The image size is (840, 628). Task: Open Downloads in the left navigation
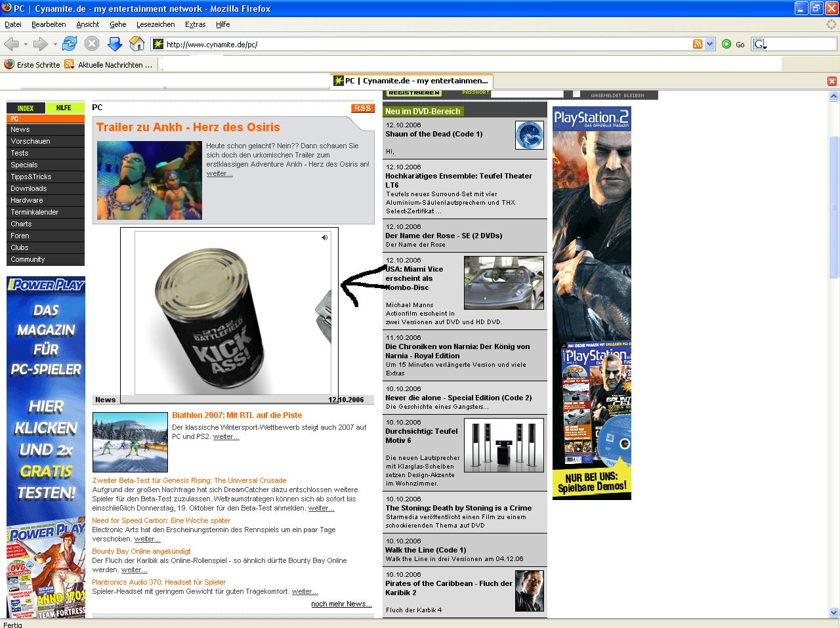(x=45, y=188)
